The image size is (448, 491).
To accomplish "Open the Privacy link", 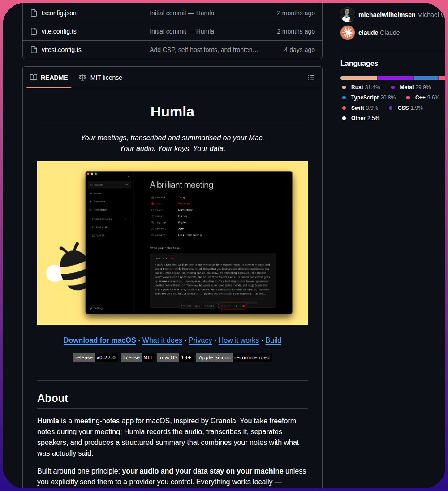I will tap(200, 340).
